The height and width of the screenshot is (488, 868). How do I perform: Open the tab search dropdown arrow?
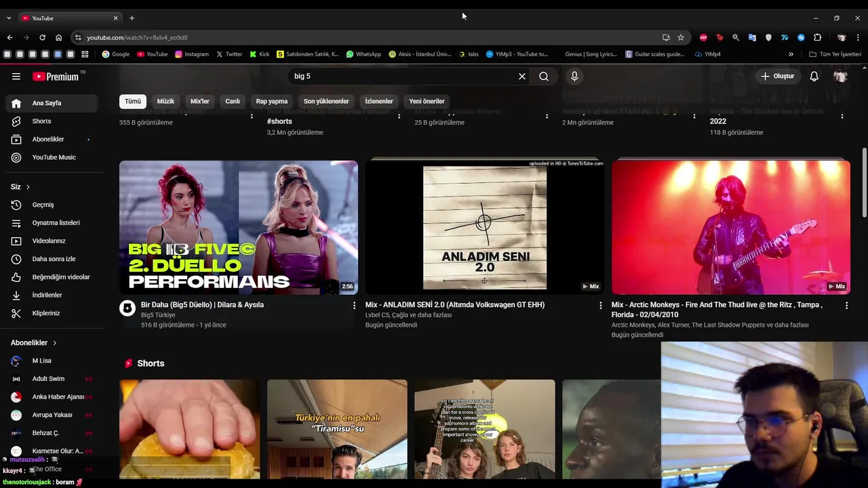9,18
